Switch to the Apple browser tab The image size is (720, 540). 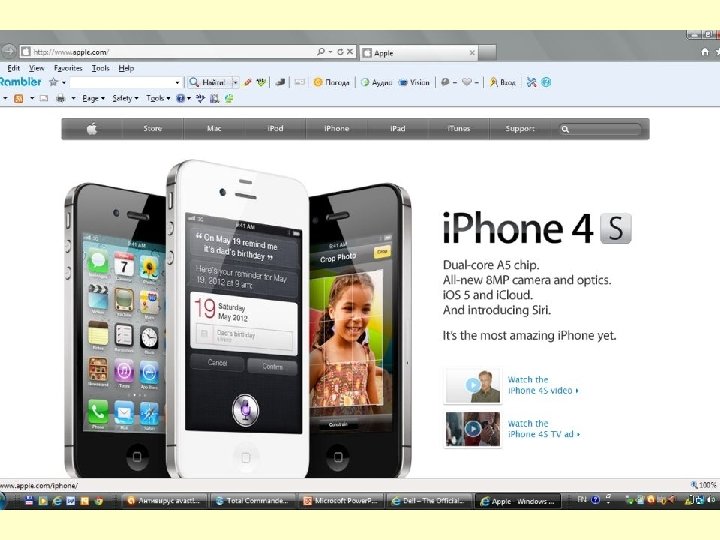coord(419,53)
